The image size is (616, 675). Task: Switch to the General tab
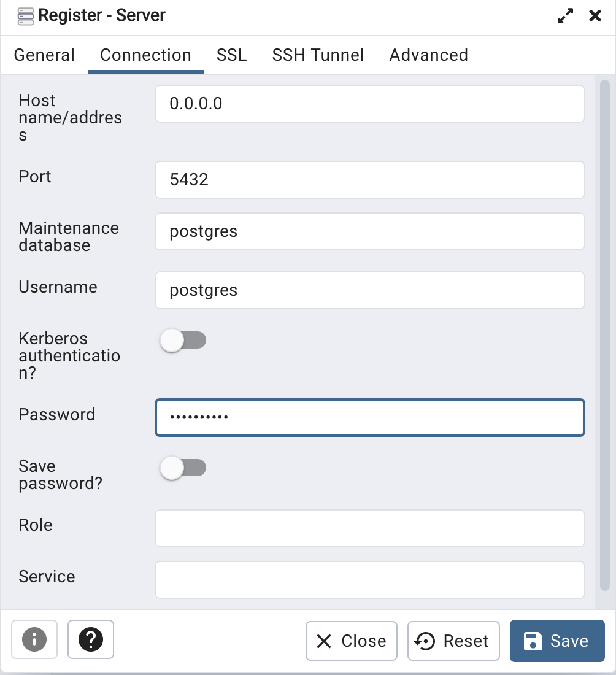click(x=44, y=55)
